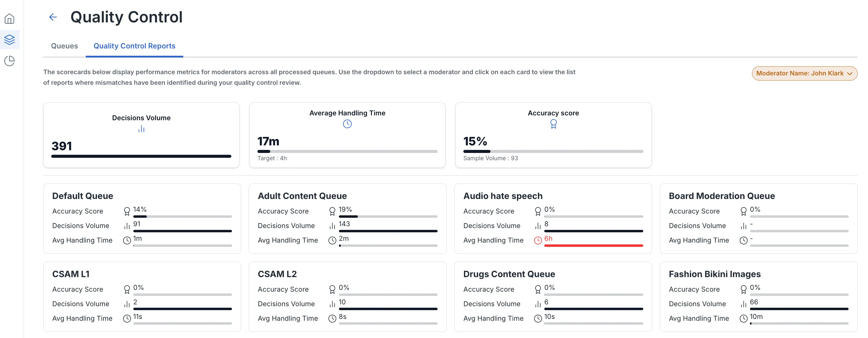
Task: Open the Fashion Bikini Images card
Action: pyautogui.click(x=758, y=297)
